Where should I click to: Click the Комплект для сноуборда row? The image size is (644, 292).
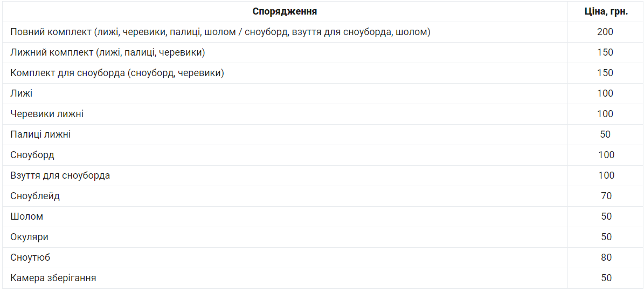(117, 73)
